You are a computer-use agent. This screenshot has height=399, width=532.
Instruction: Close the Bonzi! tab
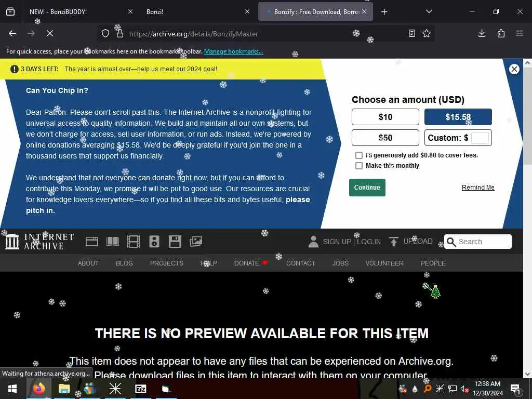(x=247, y=12)
